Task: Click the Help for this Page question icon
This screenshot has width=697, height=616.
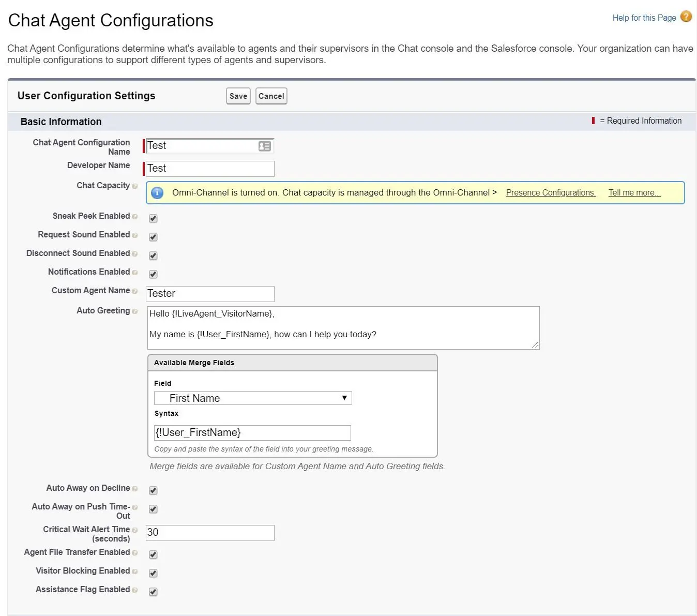Action: 686,17
